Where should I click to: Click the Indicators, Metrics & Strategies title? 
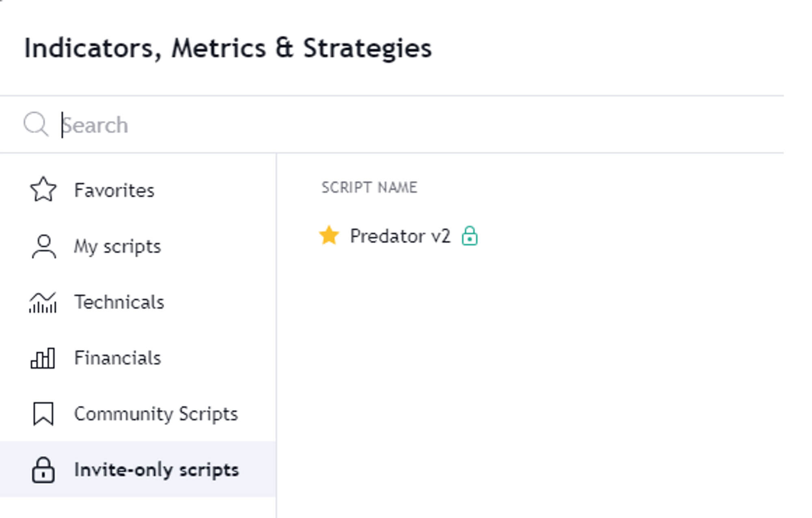pyautogui.click(x=228, y=48)
